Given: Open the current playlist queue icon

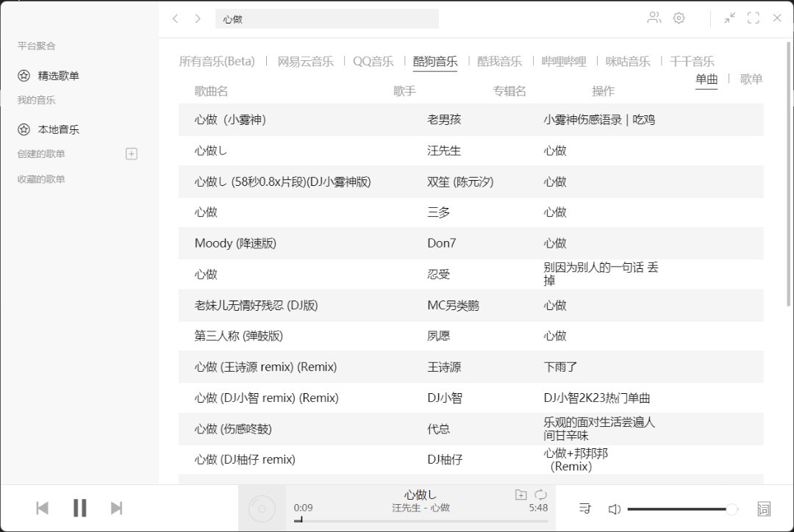Looking at the screenshot, I should 585,508.
